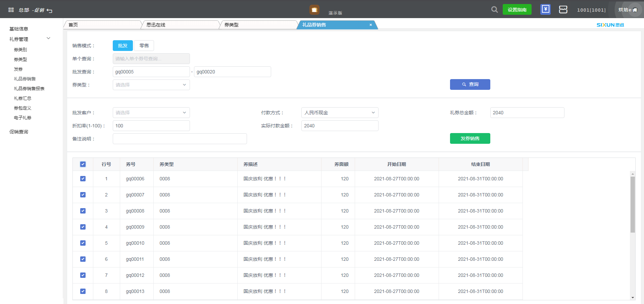Switch to the 券类型 tab

(258, 25)
